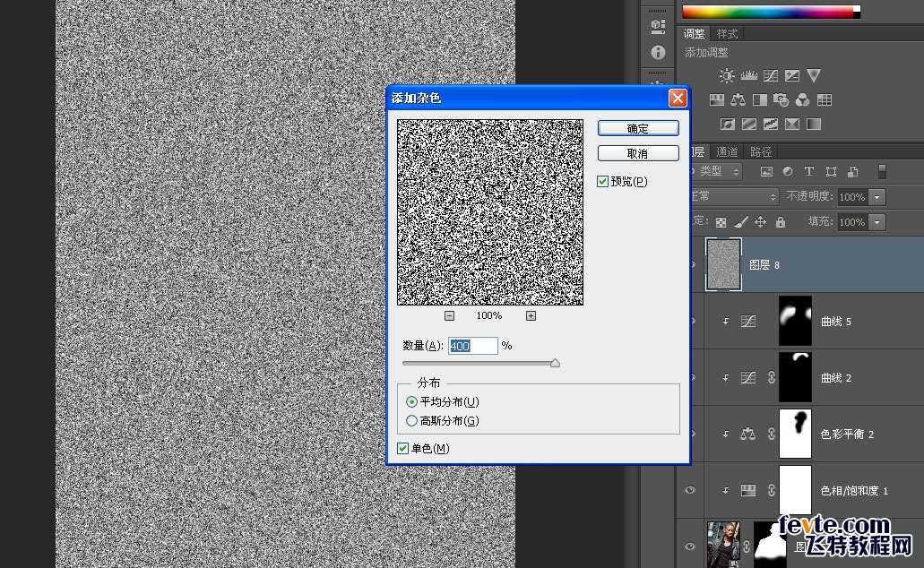Click the Color Balance 2 adjustment icon
This screenshot has width=924, height=568.
coord(747,435)
